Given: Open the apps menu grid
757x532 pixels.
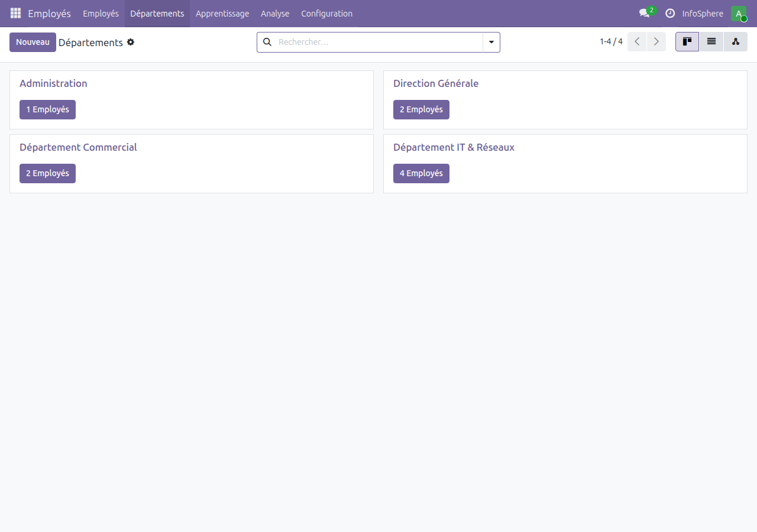Looking at the screenshot, I should [x=15, y=13].
